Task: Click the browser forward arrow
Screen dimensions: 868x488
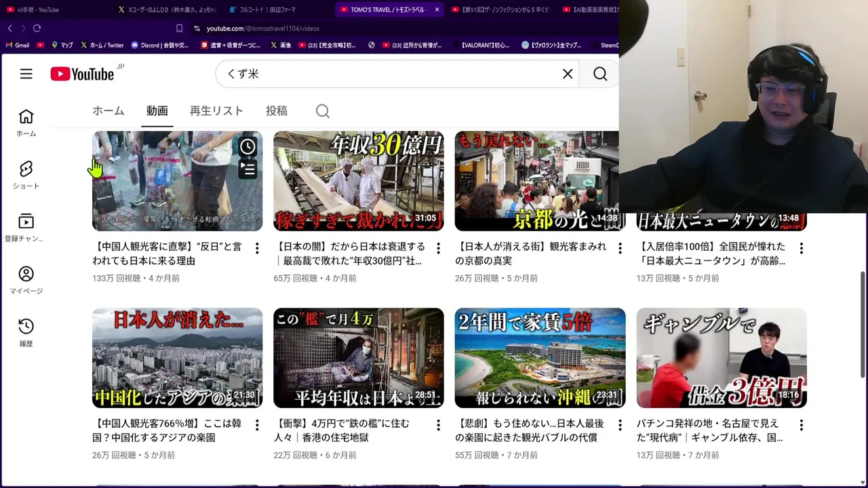Action: click(23, 28)
